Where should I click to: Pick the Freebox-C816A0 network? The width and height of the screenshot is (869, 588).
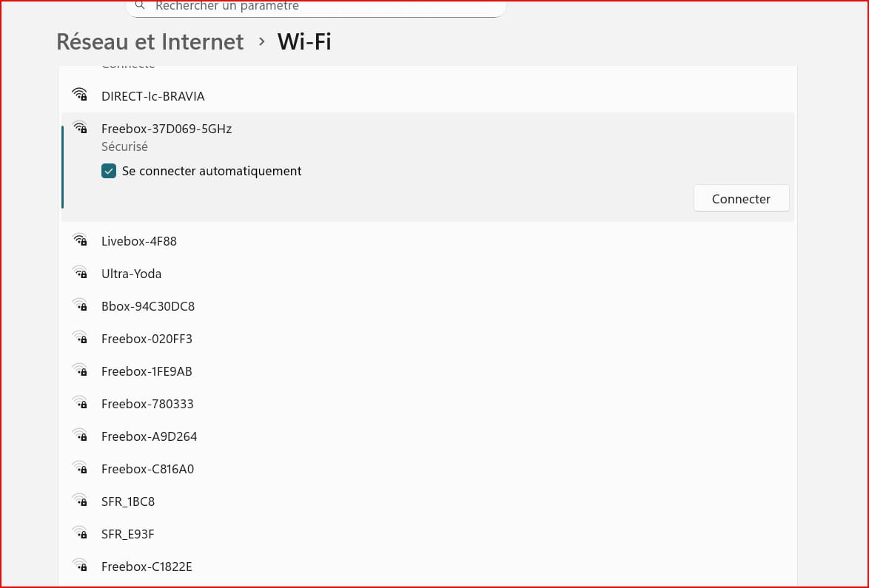[147, 469]
